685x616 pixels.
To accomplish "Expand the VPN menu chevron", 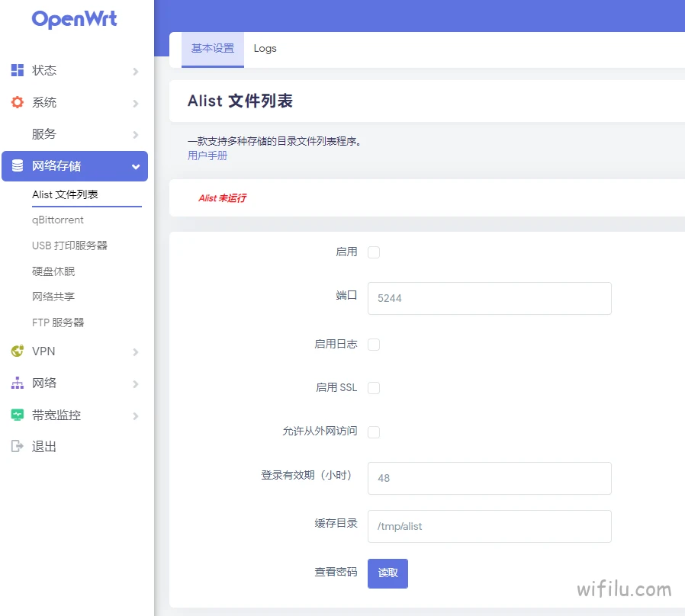I will (x=136, y=352).
